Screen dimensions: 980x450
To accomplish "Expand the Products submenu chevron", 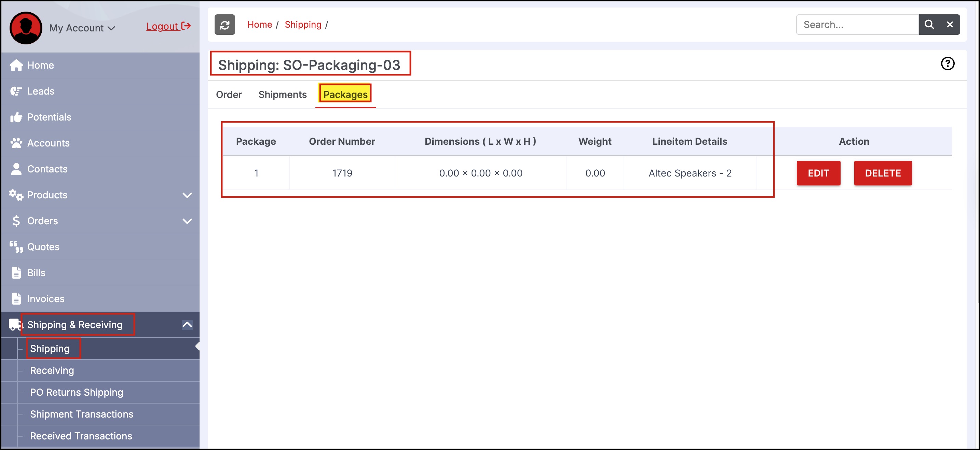I will pyautogui.click(x=187, y=195).
